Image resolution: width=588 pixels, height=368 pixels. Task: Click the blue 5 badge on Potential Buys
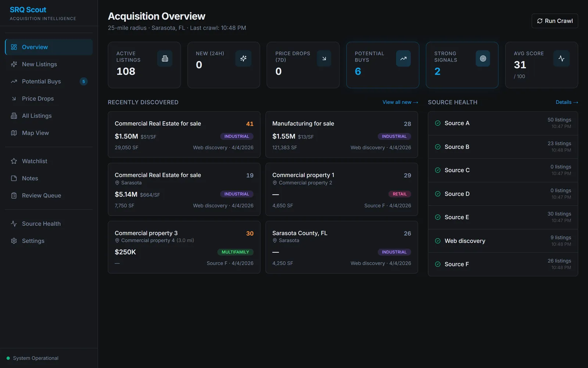pyautogui.click(x=84, y=81)
